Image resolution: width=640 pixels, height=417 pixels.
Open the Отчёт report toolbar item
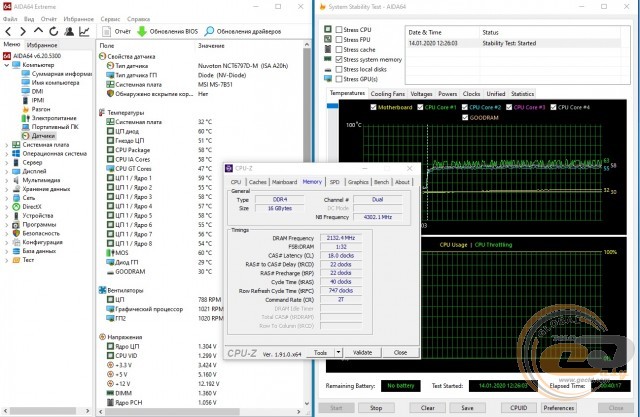[x=116, y=31]
